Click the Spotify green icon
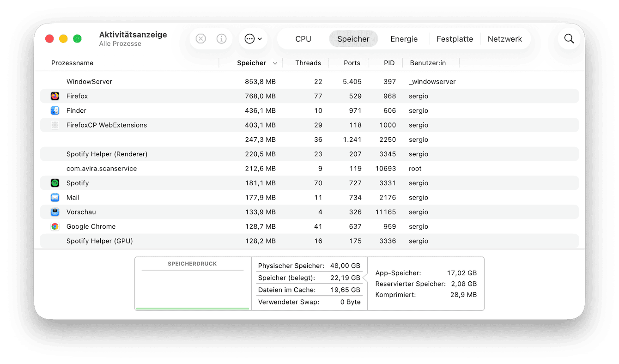Image resolution: width=619 pixels, height=364 pixels. pyautogui.click(x=55, y=183)
